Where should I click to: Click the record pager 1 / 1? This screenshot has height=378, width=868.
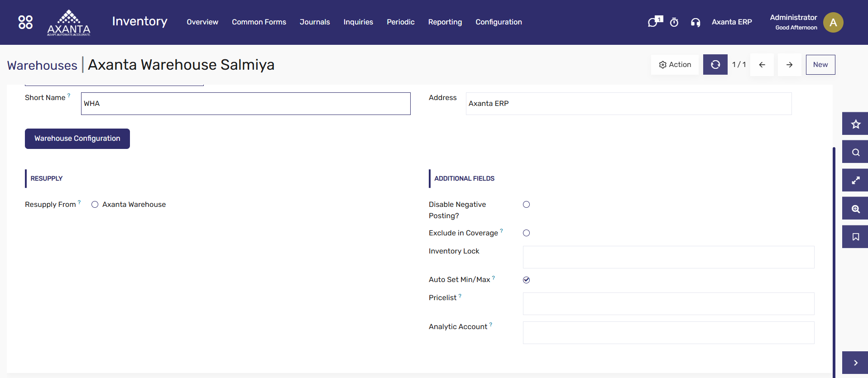739,65
